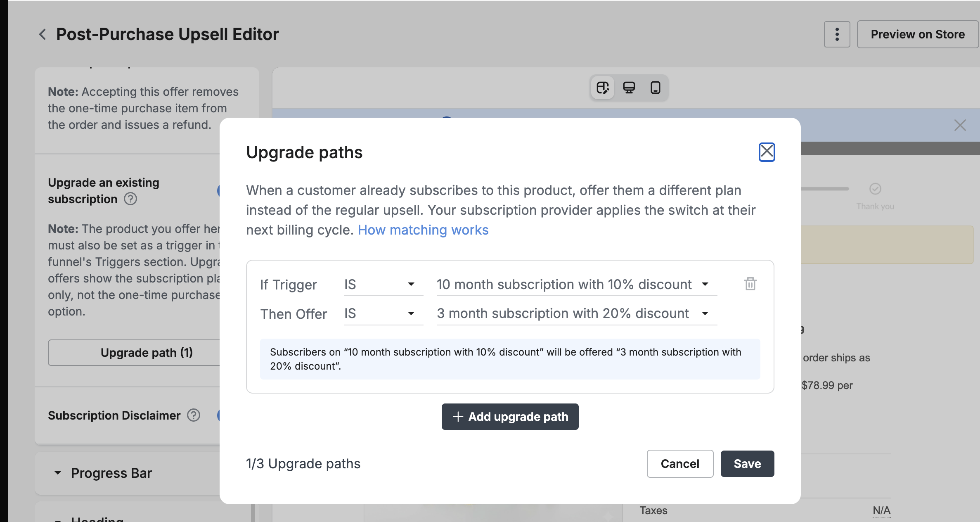Screen dimensions: 980x522
Task: Go back from Post-Purchase Upsell Editor
Action: [42, 34]
